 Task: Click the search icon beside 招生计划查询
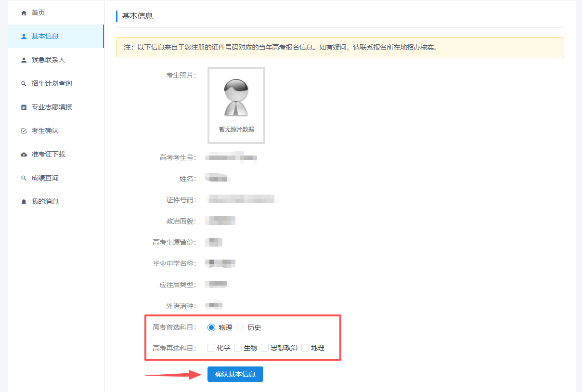coord(24,84)
